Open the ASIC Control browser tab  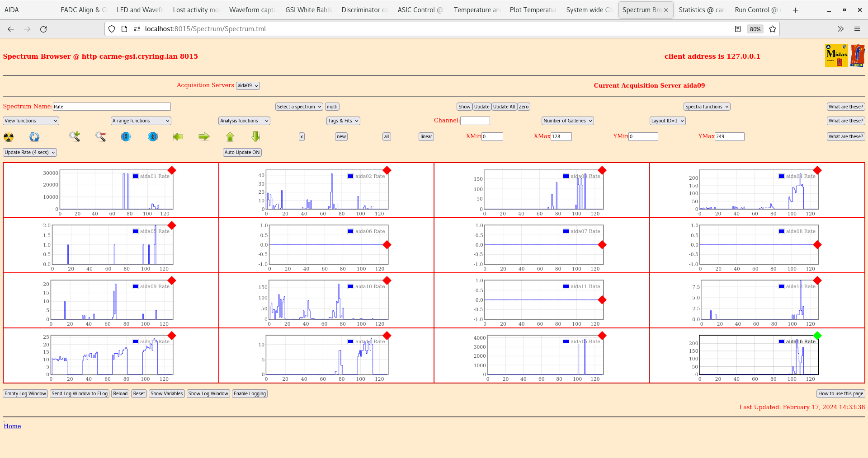coord(420,10)
